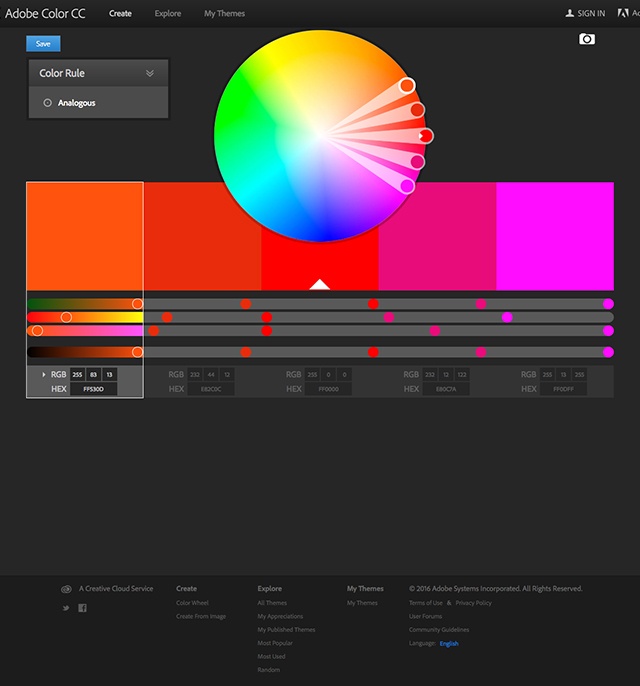The image size is (640, 686).
Task: Click the green channel slider handle of orange swatch
Action: [x=66, y=317]
